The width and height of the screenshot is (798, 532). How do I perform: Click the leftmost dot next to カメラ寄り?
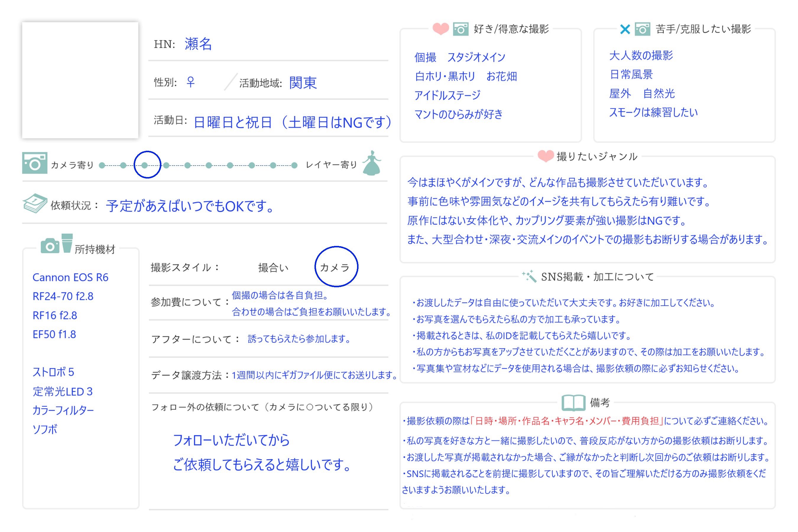[x=102, y=165]
